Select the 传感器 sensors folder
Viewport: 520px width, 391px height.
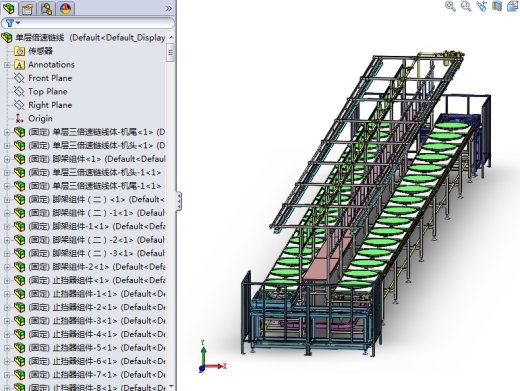coord(40,51)
